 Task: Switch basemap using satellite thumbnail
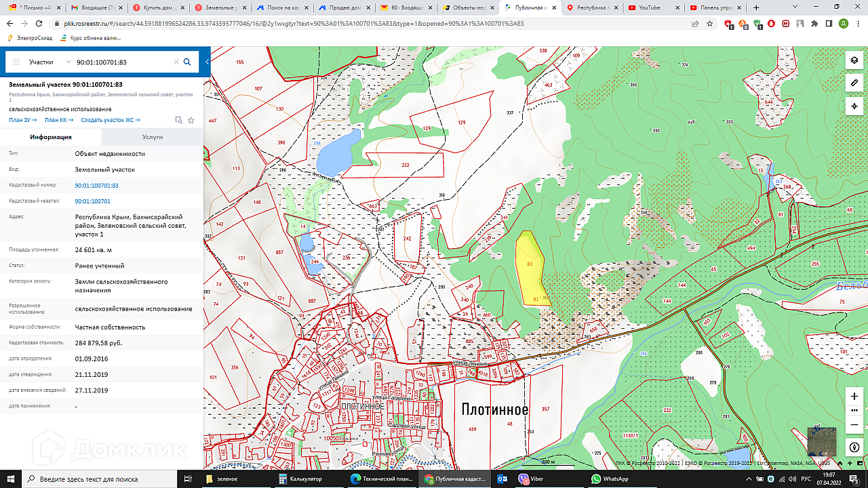click(821, 441)
